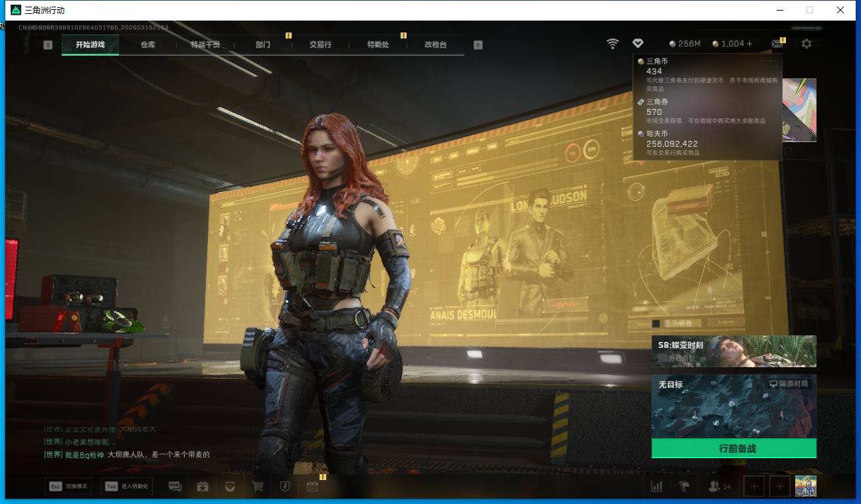The height and width of the screenshot is (504, 861).
Task: Toggle the 开启排位 checkbox
Action: 662,358
